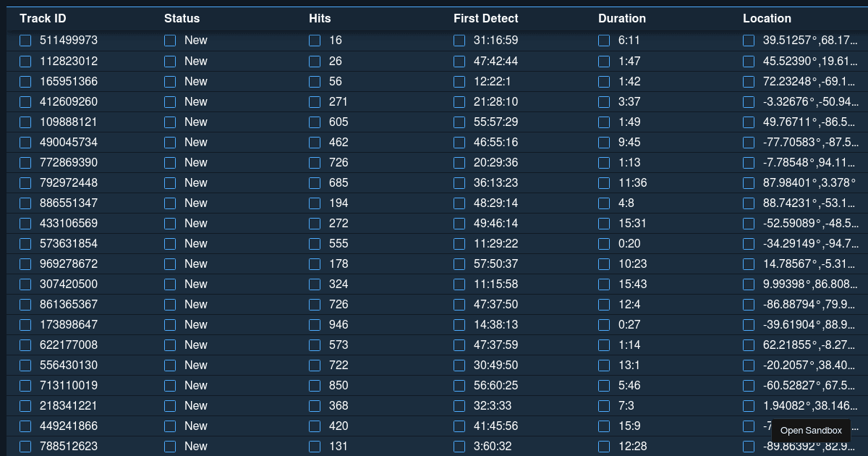Click the Duration column header
The image size is (868, 456).
621,19
